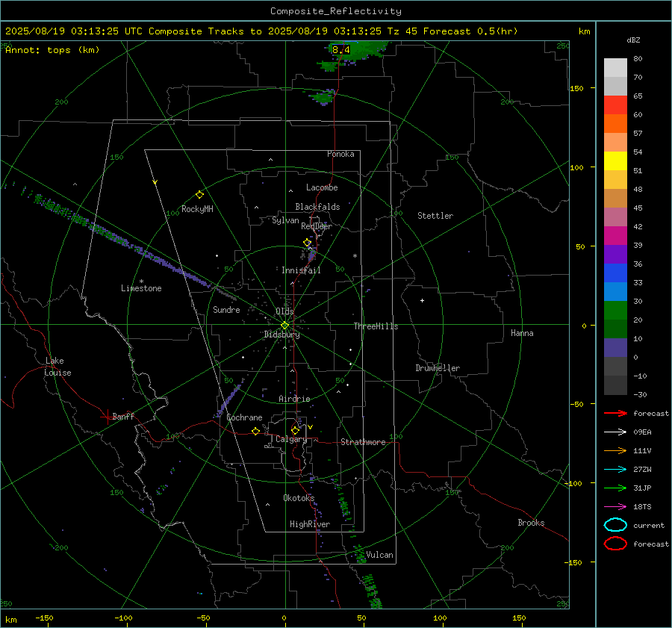The image size is (672, 628).
Task: Click the yellow diamond marker below Cochrane
Action: pos(255,431)
